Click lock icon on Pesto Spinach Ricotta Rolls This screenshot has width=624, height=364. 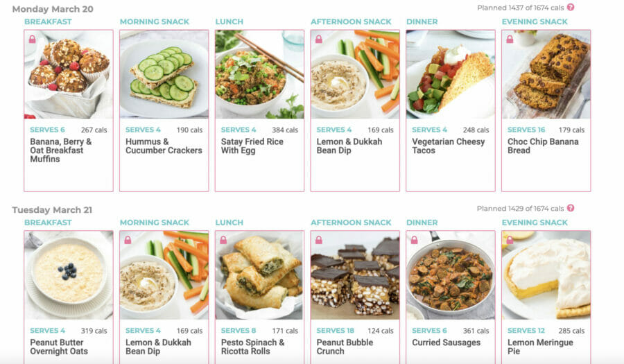pos(223,240)
